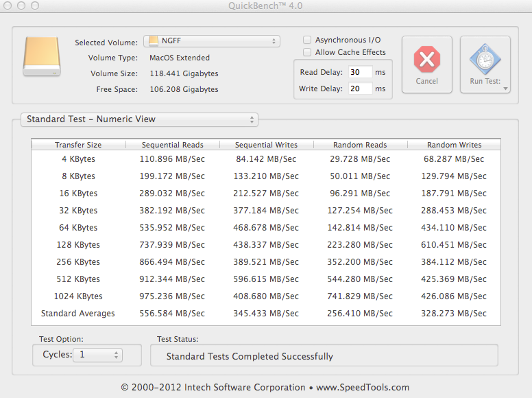The width and height of the screenshot is (532, 398).
Task: Enable Asynchronous I/O checkbox
Action: point(307,40)
